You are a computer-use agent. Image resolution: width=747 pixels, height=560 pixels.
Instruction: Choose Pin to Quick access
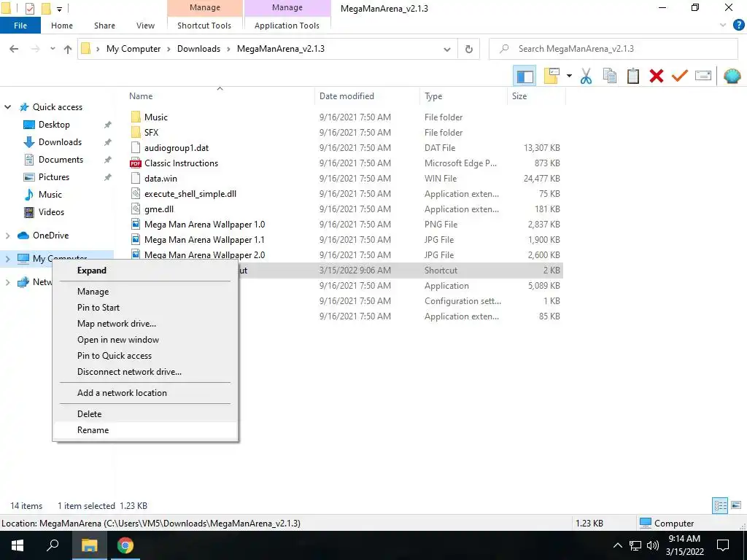tap(145, 356)
